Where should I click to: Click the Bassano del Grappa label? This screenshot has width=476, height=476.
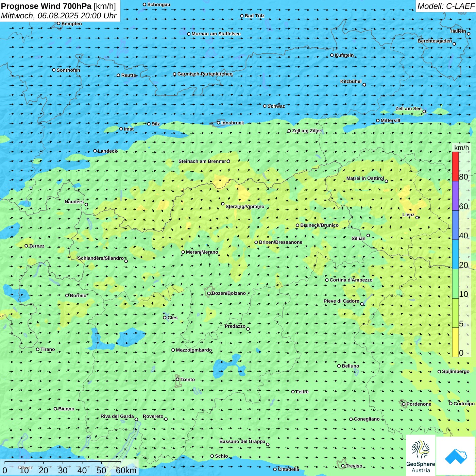click(x=242, y=441)
